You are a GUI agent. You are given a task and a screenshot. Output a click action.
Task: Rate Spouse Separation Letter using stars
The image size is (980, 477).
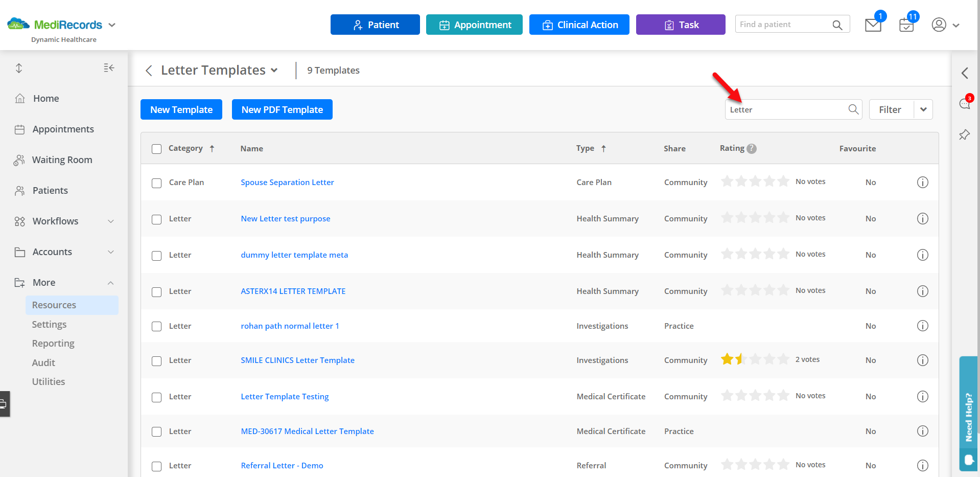point(755,181)
